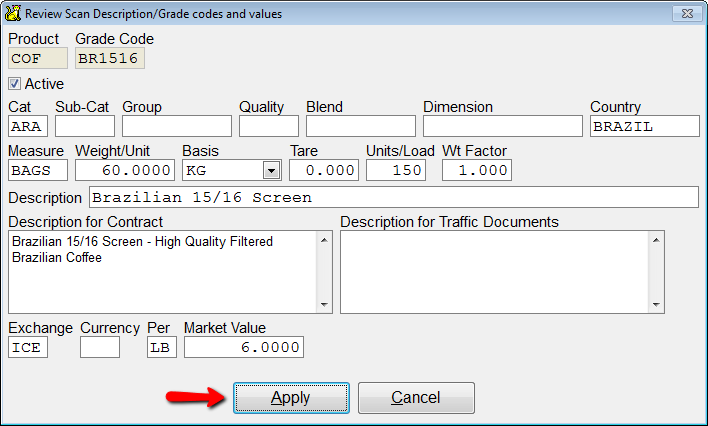Click the empty Dimension field
Viewport: 708px width, 426px height.
pyautogui.click(x=503, y=126)
